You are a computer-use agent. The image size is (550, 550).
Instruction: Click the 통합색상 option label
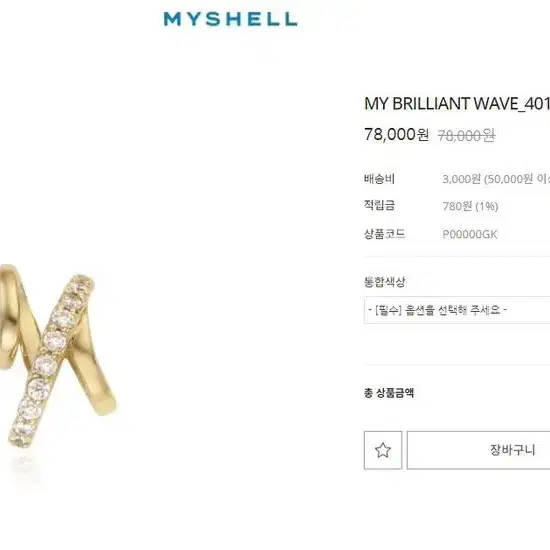pyautogui.click(x=384, y=282)
